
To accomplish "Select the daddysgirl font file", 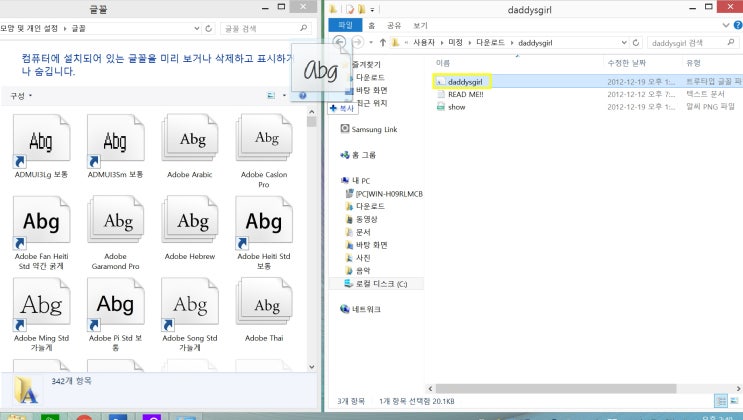I will [x=464, y=82].
